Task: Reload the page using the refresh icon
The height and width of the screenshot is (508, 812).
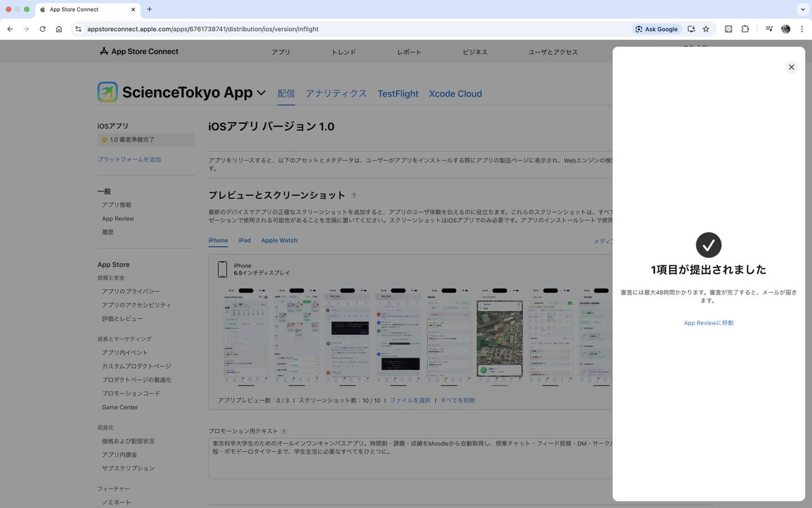Action: point(42,29)
